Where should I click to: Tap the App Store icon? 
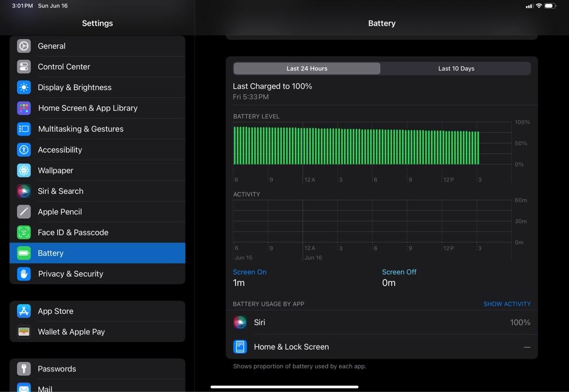(x=24, y=311)
